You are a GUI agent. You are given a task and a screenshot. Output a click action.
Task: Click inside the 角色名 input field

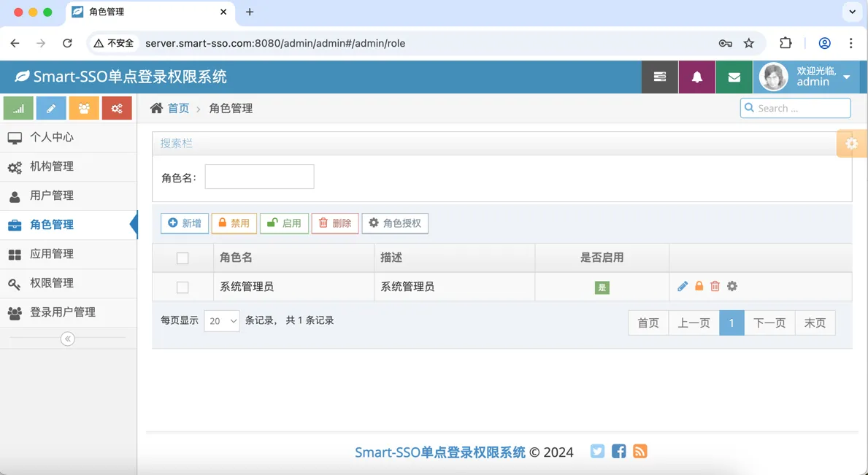[259, 177]
